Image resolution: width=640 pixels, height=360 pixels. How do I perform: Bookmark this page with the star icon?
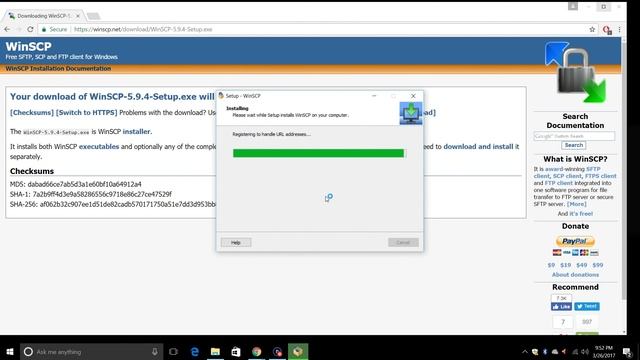[x=592, y=29]
